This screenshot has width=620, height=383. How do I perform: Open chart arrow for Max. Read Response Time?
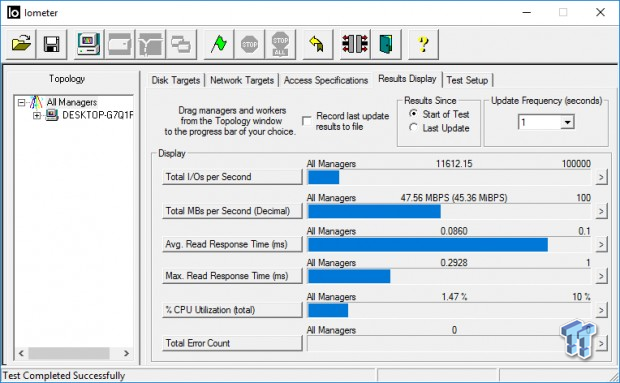tap(601, 276)
